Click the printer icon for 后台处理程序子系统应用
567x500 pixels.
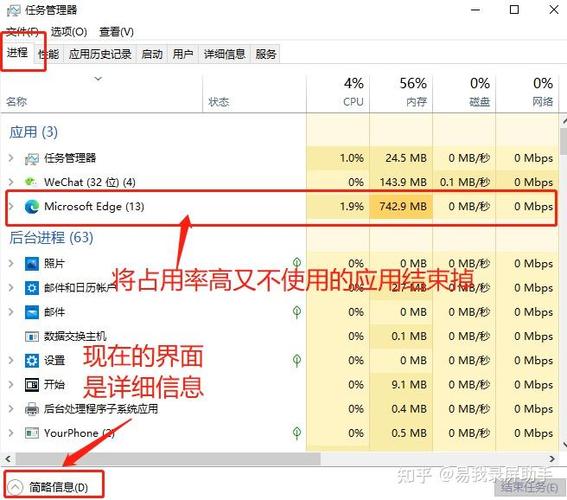[x=32, y=409]
